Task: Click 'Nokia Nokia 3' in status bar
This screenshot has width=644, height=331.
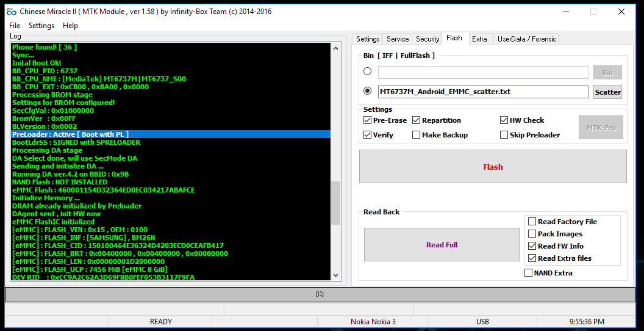Action: (373, 322)
